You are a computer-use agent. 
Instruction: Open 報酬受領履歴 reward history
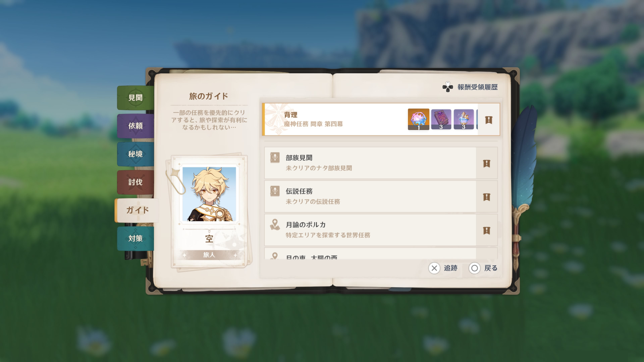click(470, 87)
